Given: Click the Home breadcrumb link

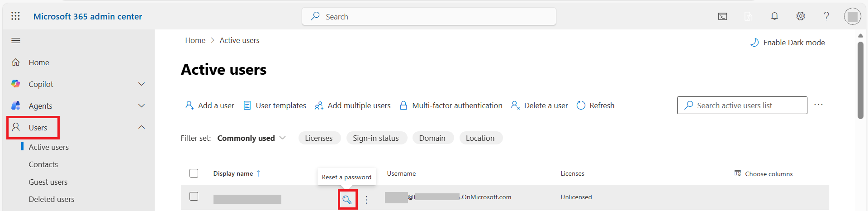Looking at the screenshot, I should click(195, 40).
